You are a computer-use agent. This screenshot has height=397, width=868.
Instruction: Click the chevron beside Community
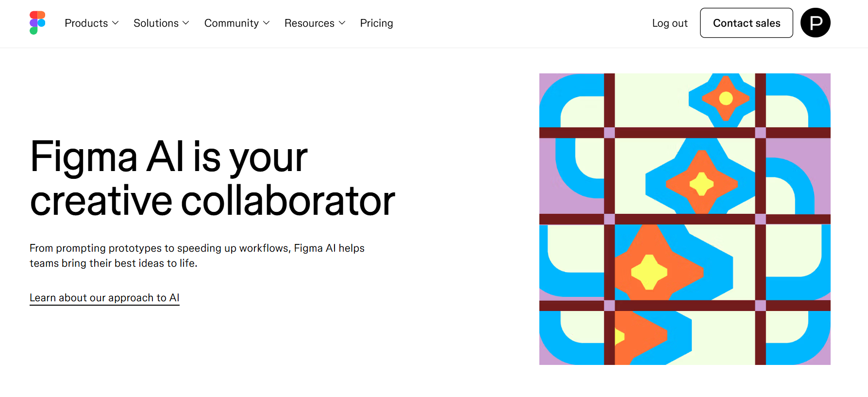coord(267,23)
